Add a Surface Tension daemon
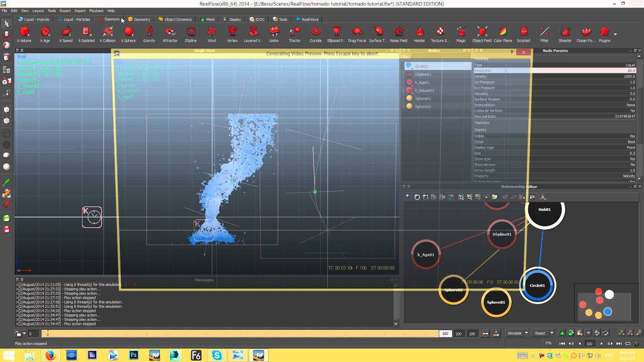Screen dimensions: 644x362 pyautogui.click(x=377, y=34)
